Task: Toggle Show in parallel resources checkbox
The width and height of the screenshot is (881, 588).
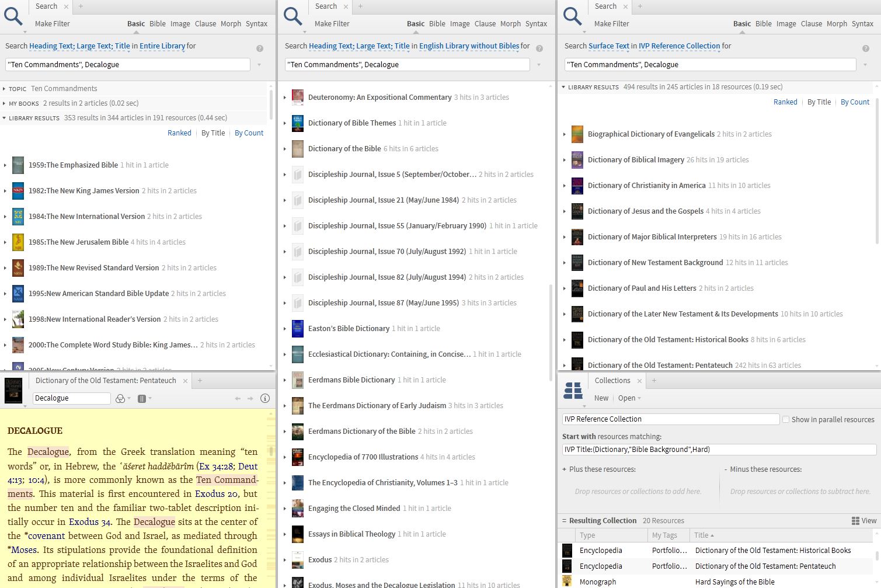Action: pos(786,419)
